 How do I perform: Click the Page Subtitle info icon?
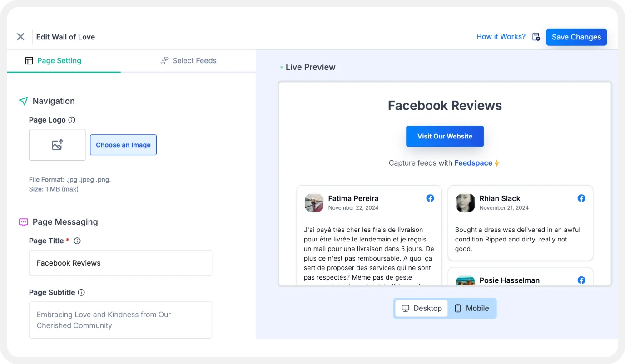81,293
